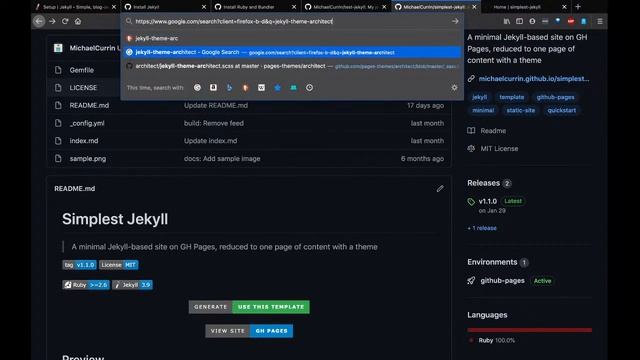Open the michaelcurrin.github.io/simplest site link
Viewport: 640px width, 360px height.
[534, 79]
